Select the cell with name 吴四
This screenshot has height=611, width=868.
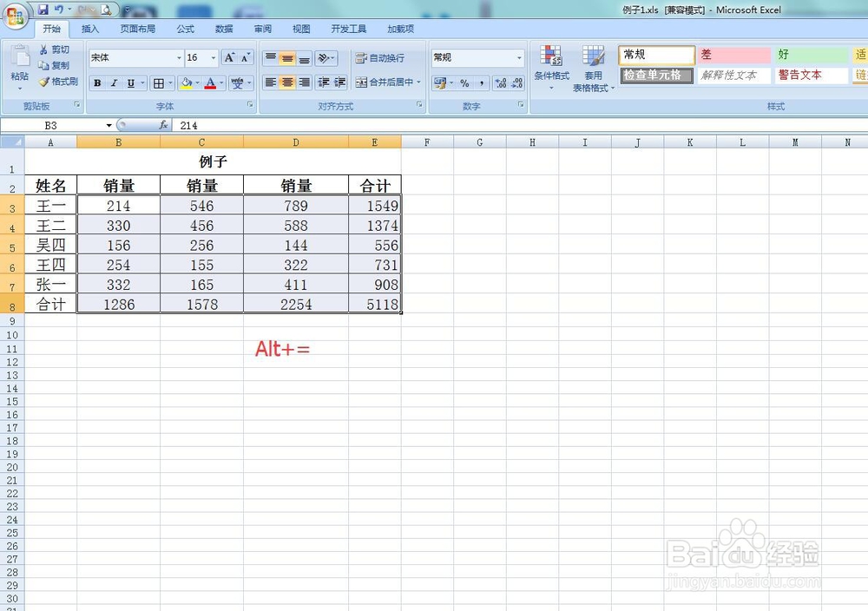click(x=50, y=245)
